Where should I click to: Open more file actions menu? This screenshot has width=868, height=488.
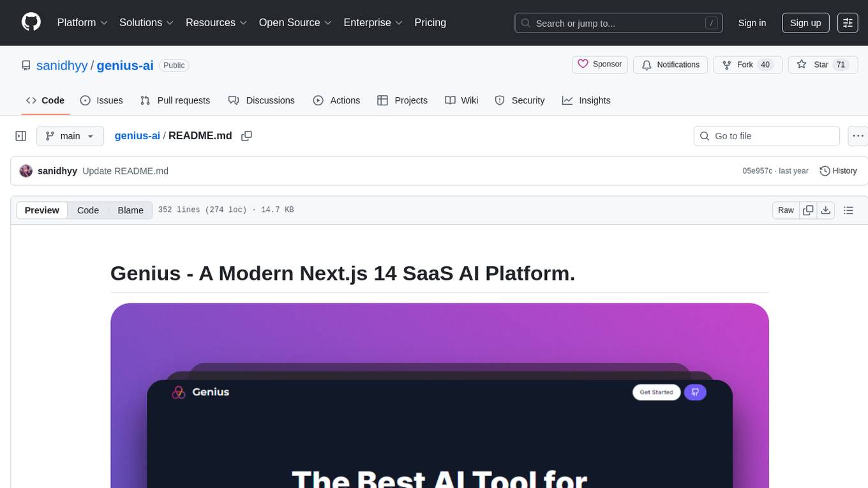[858, 136]
